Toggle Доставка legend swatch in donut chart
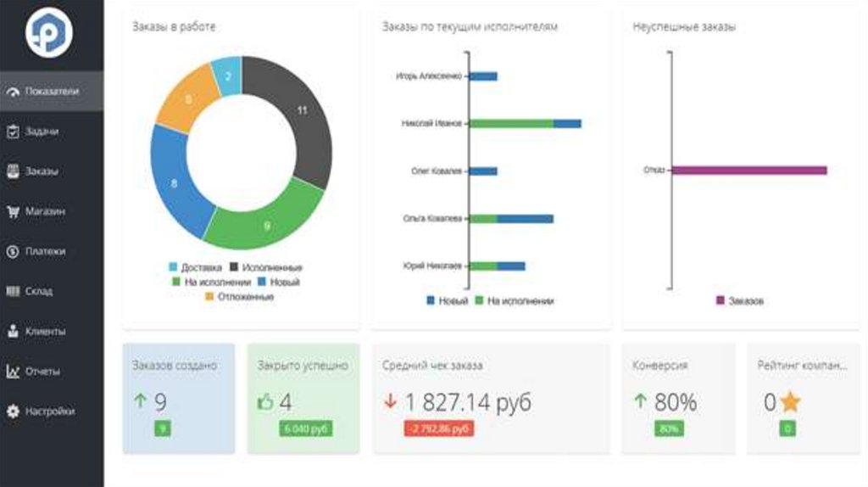Screen dimensions: 868x487 (x=173, y=267)
